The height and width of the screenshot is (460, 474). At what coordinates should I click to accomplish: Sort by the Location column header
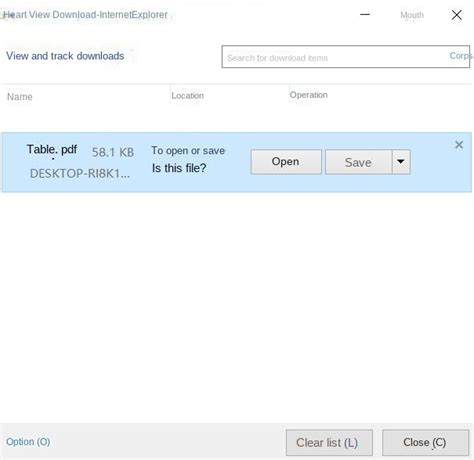click(x=187, y=96)
